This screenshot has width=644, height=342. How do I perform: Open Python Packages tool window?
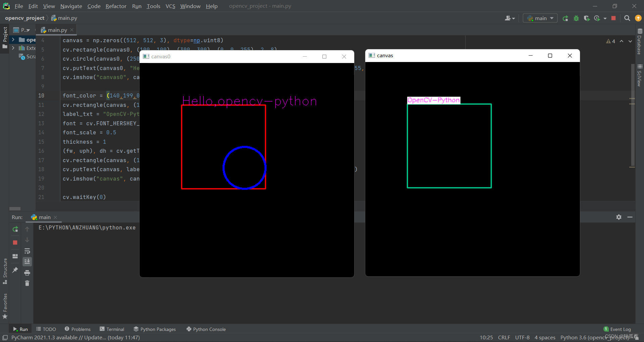pyautogui.click(x=155, y=329)
